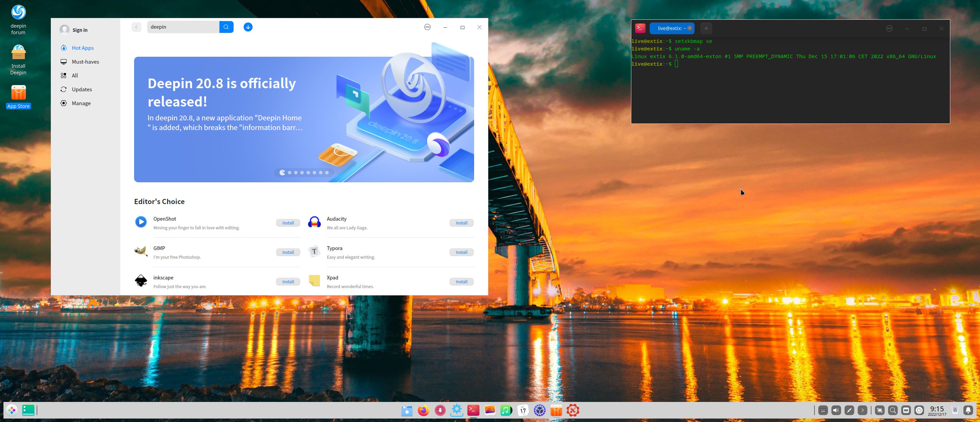Click the Audacity headphones icon
The height and width of the screenshot is (422, 980).
click(x=314, y=222)
